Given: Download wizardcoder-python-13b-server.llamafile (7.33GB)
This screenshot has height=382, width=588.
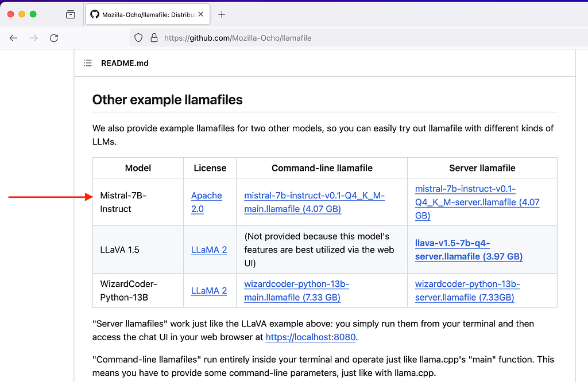Looking at the screenshot, I should pyautogui.click(x=467, y=291).
